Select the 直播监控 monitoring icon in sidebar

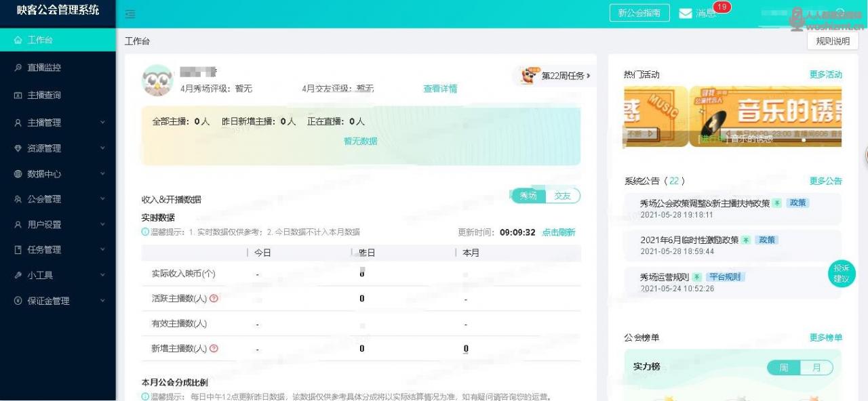(18, 68)
